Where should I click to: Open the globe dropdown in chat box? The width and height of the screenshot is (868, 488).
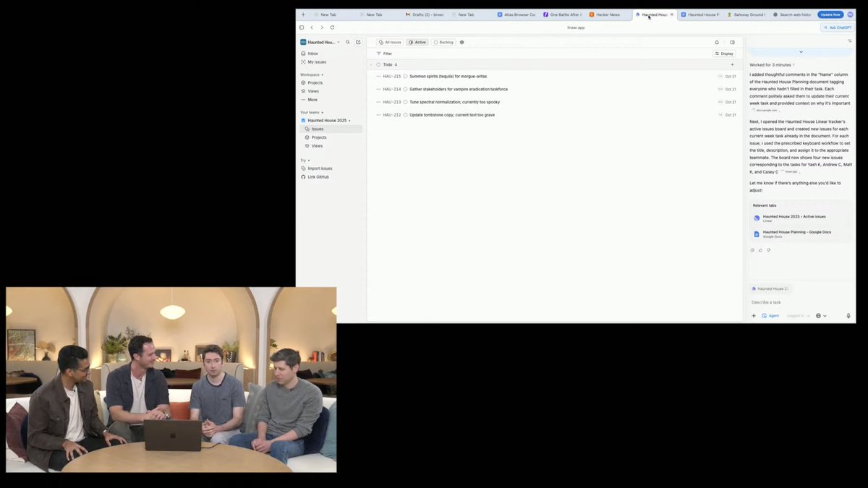821,315
